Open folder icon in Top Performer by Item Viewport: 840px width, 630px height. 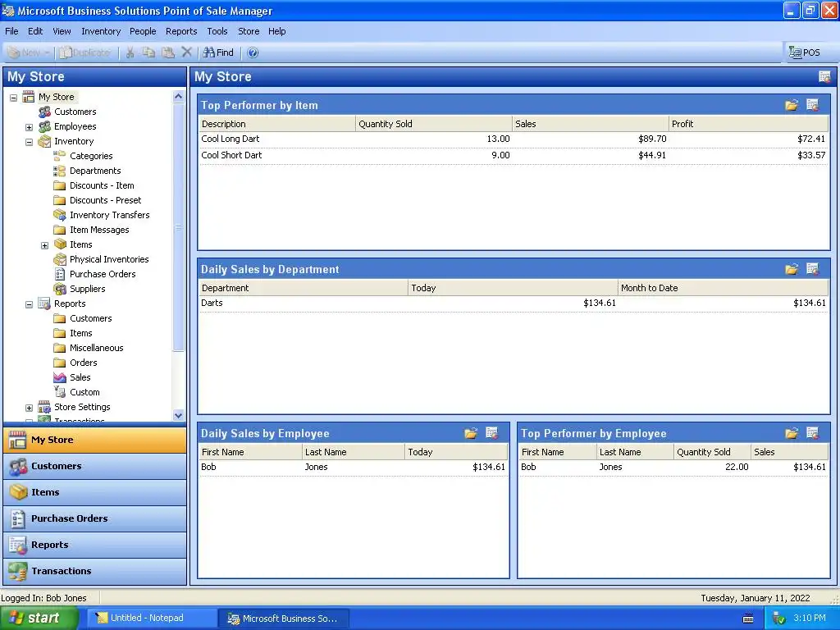792,105
